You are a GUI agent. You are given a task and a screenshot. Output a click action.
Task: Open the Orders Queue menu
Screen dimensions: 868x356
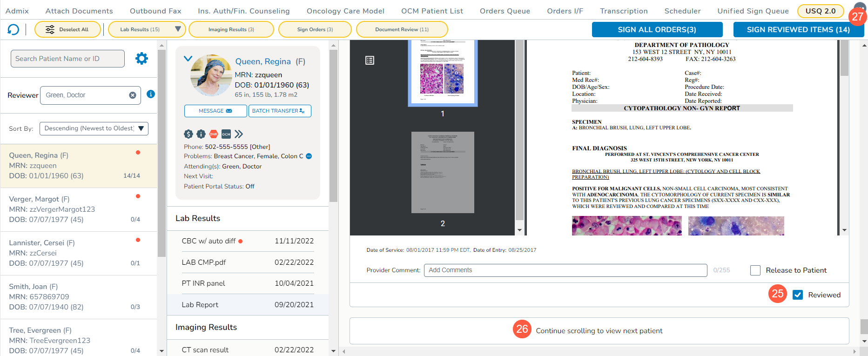pos(505,11)
